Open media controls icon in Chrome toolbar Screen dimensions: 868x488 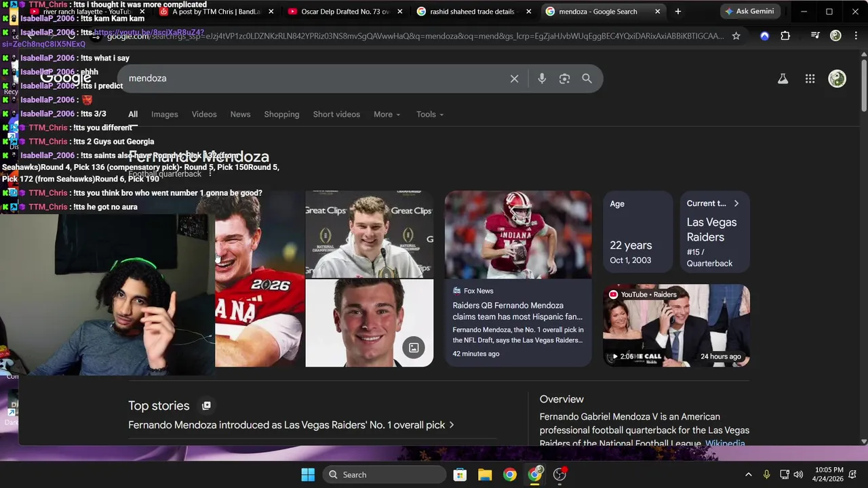coord(815,36)
